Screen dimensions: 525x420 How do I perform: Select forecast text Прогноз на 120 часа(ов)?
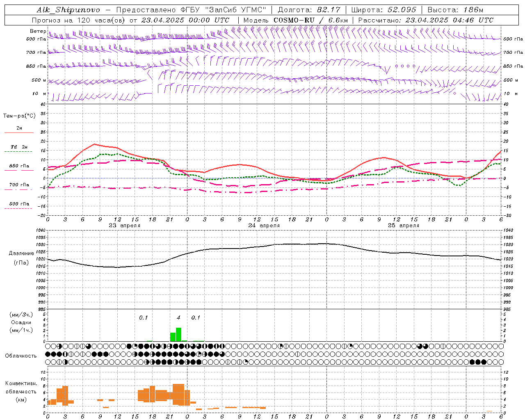coord(79,20)
